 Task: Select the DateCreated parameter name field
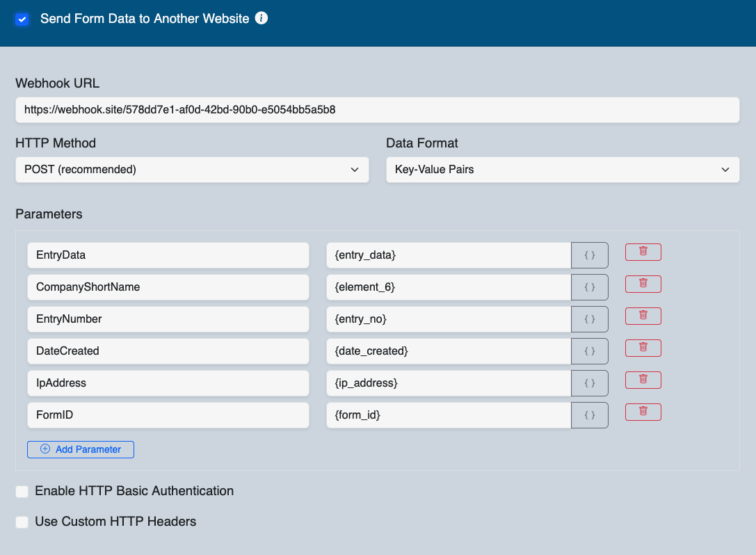click(x=168, y=351)
